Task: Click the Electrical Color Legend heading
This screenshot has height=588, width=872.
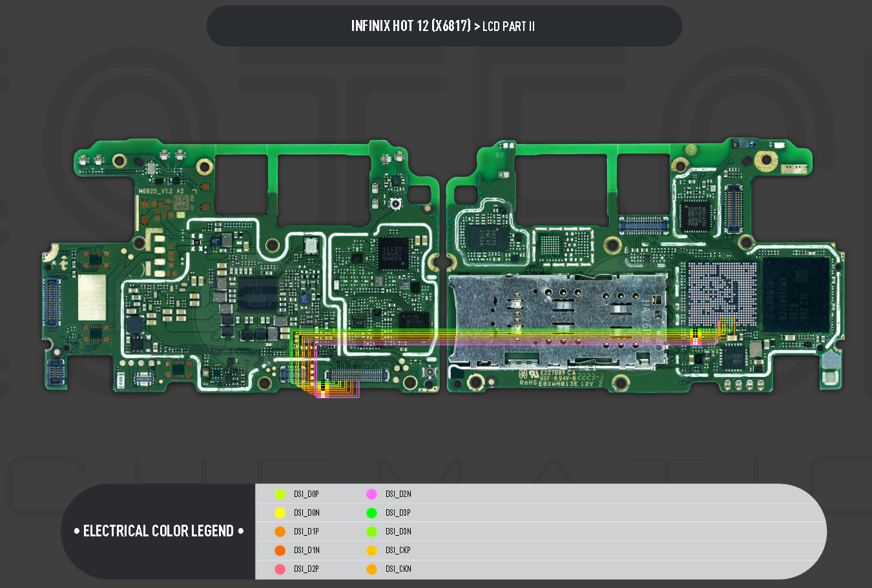Action: pyautogui.click(x=158, y=531)
